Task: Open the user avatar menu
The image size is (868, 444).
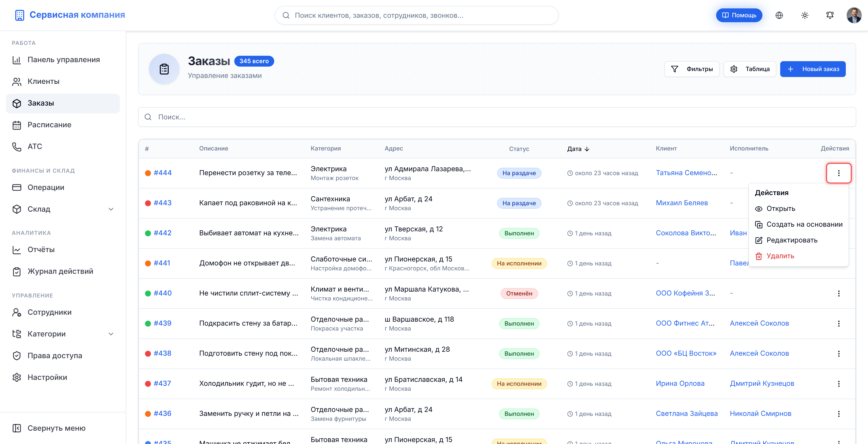Action: [x=854, y=15]
